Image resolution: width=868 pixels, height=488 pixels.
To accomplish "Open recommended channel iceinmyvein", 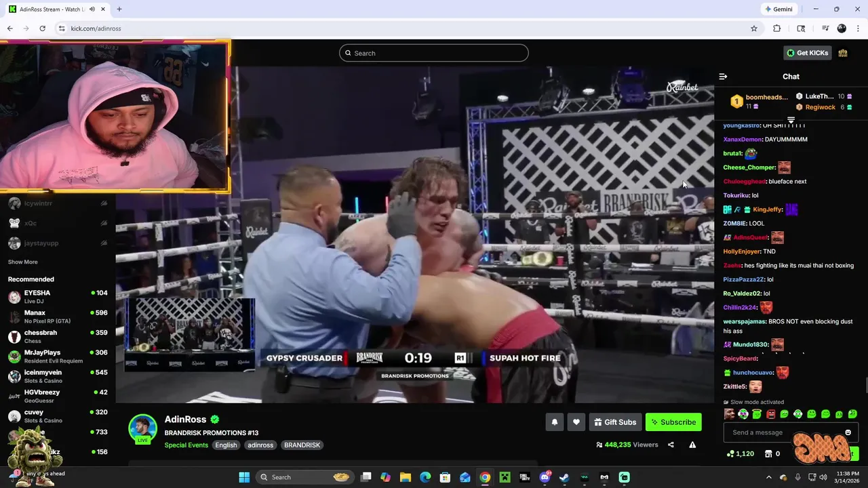I will pos(58,376).
